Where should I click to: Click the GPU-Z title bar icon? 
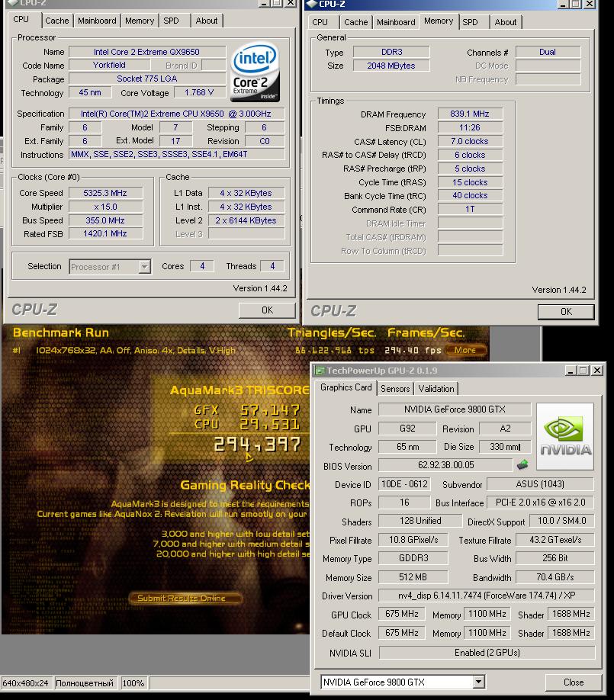tap(320, 370)
